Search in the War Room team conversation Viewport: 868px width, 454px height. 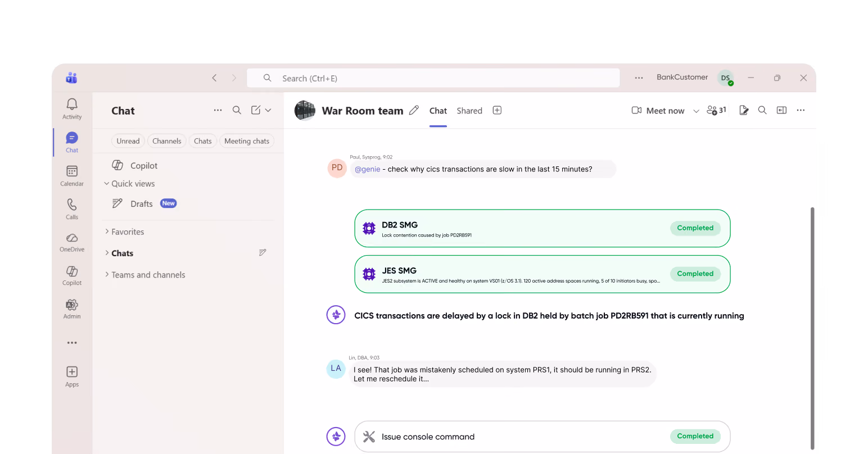(762, 110)
